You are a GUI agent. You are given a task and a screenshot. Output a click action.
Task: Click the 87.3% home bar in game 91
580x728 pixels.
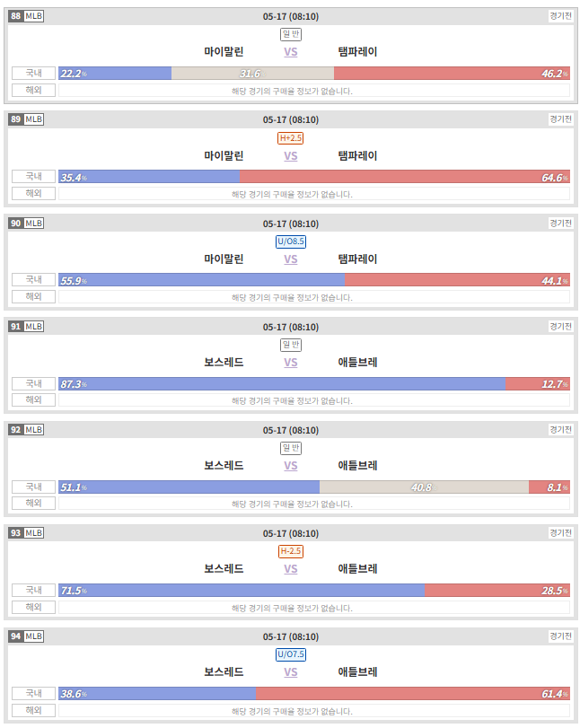pyautogui.click(x=282, y=384)
